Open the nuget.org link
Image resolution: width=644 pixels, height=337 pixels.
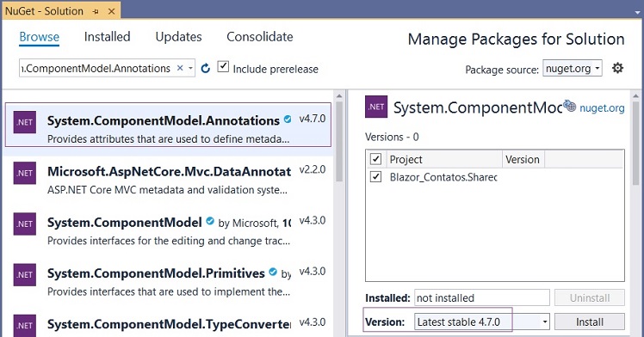click(x=602, y=107)
